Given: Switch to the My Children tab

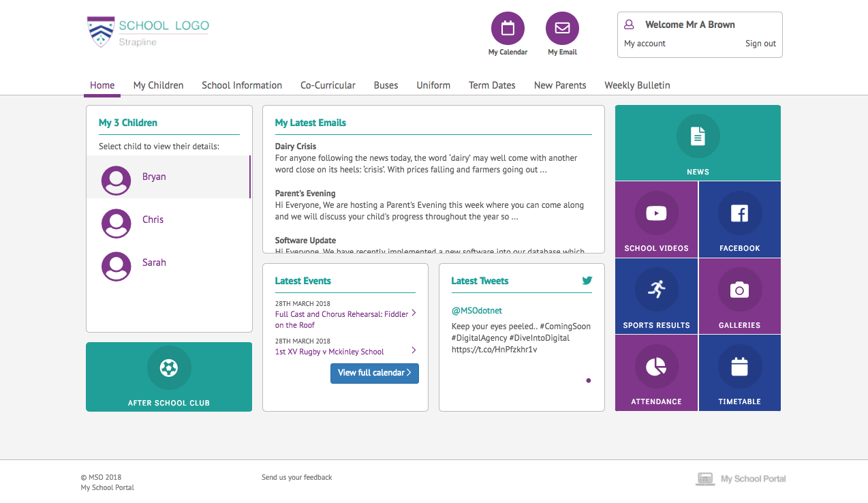Looking at the screenshot, I should point(158,85).
